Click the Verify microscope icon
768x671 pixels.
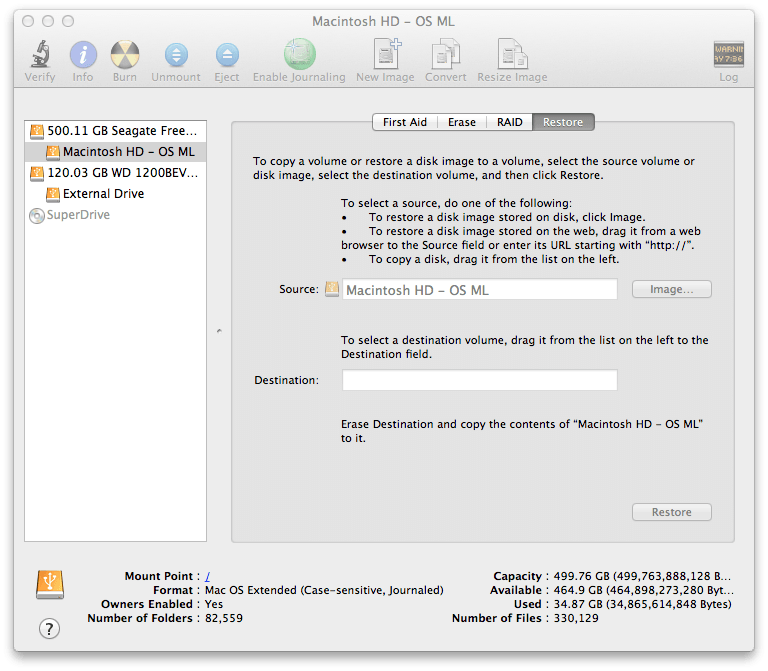(x=40, y=55)
